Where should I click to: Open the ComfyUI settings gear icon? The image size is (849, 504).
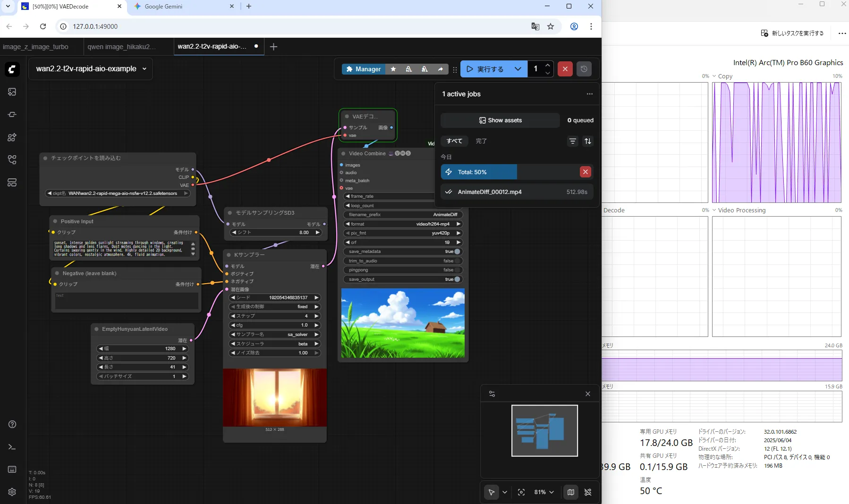(x=12, y=492)
